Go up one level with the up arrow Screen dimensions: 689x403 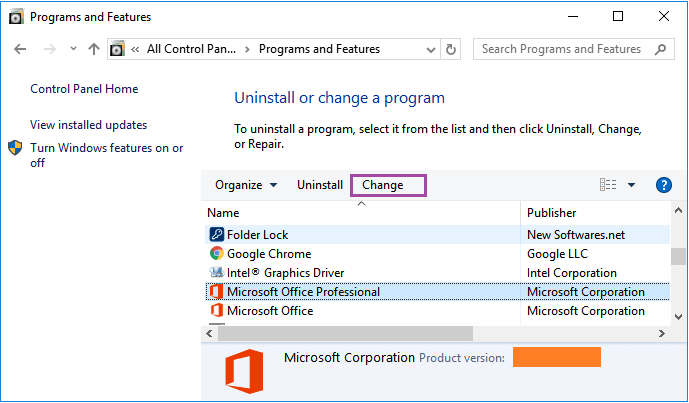coord(94,49)
